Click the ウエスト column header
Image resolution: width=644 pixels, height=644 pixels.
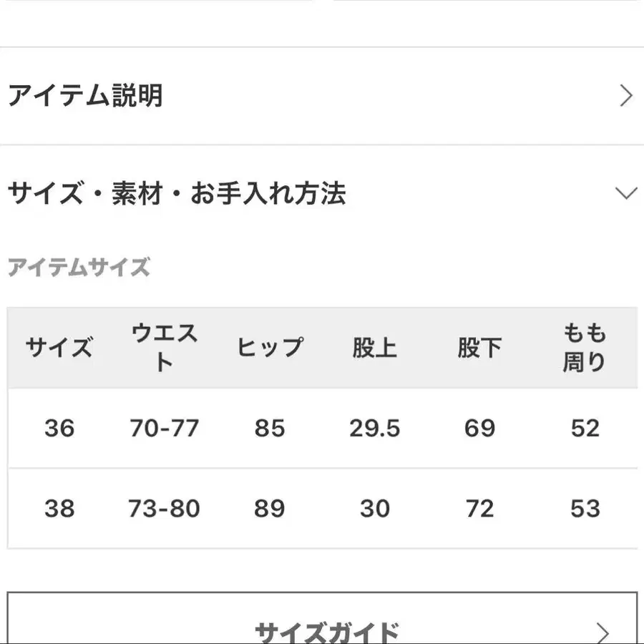tap(163, 348)
